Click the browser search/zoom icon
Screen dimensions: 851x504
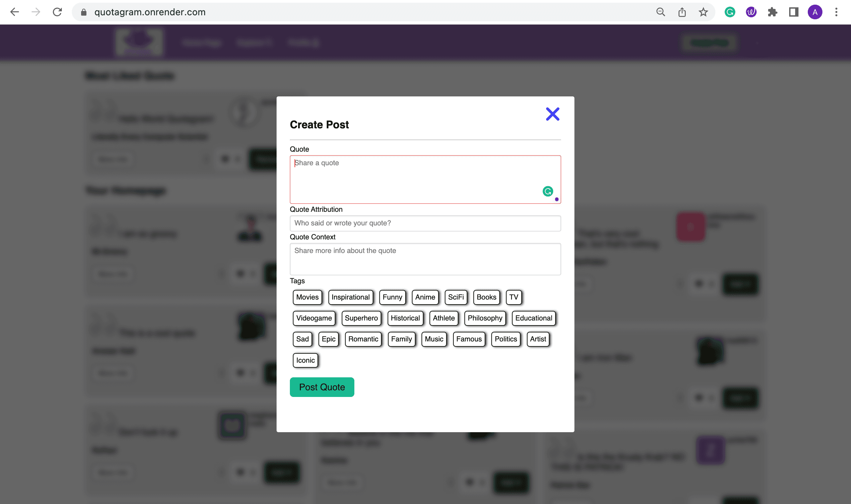click(x=660, y=12)
